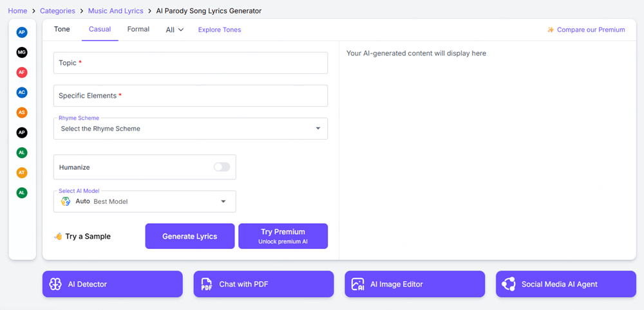Click the AI Detector brain icon
Image resolution: width=644 pixels, height=310 pixels.
55,284
